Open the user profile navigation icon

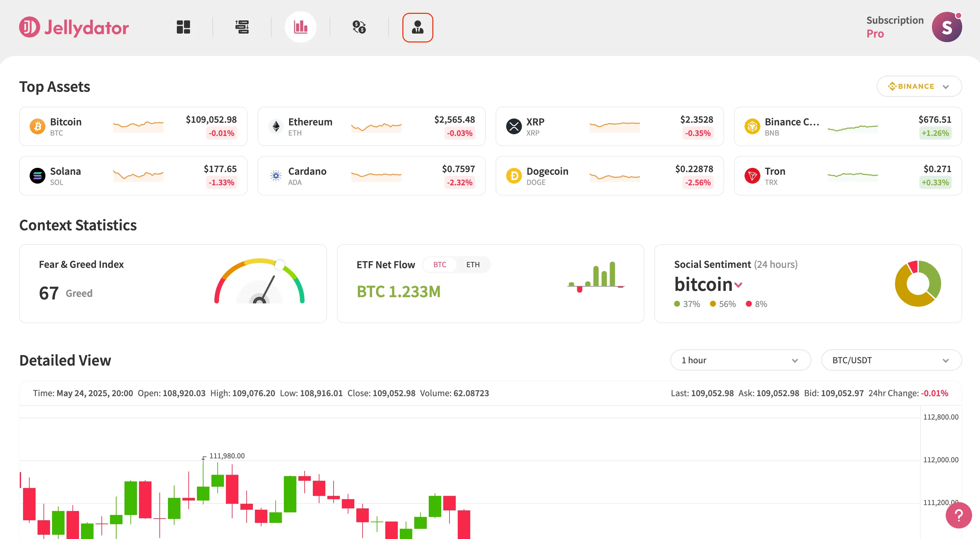[x=418, y=27]
